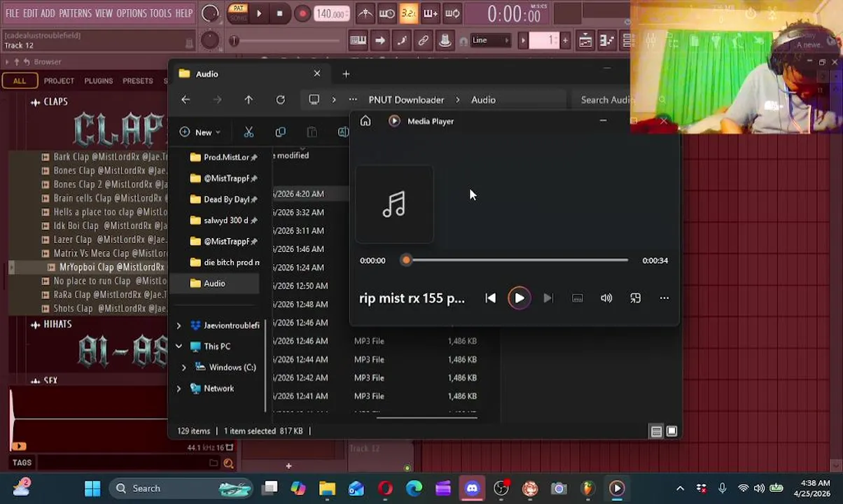Stop playback with FL Studio's stop button
Screen dimensions: 843x504
pos(280,13)
